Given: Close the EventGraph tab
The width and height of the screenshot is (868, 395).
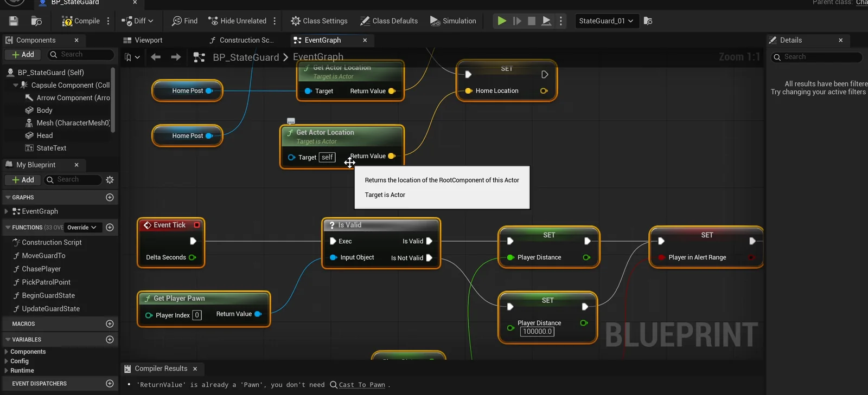Looking at the screenshot, I should (x=365, y=40).
